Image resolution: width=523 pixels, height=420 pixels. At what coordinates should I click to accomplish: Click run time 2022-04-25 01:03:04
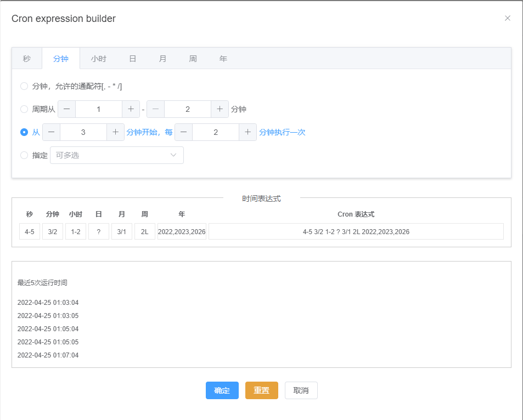click(x=48, y=303)
